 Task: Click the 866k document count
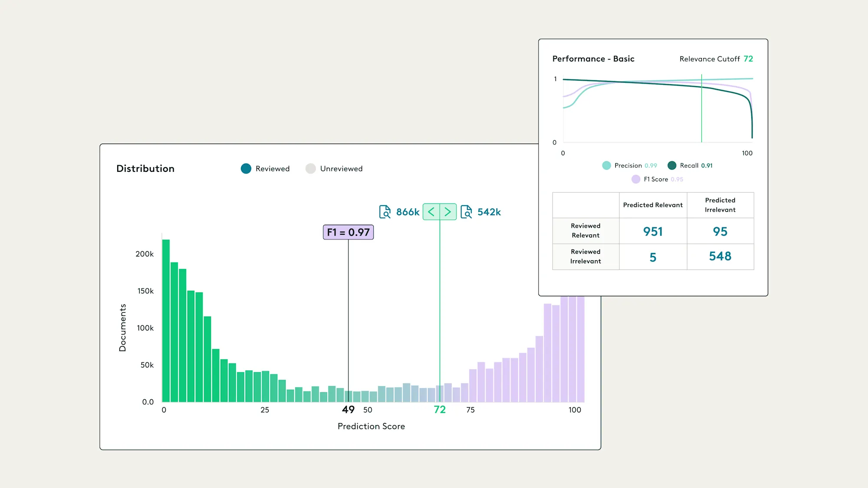408,212
